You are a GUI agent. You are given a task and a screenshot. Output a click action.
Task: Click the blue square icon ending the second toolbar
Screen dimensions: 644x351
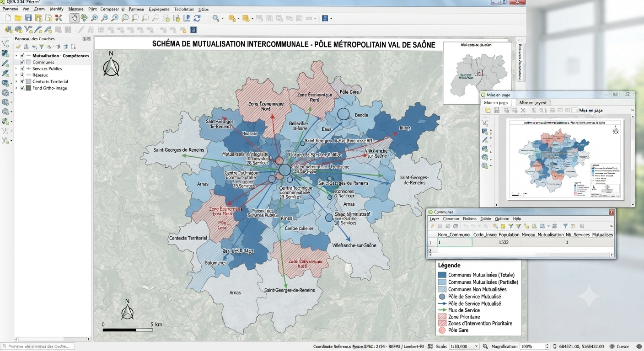193,30
